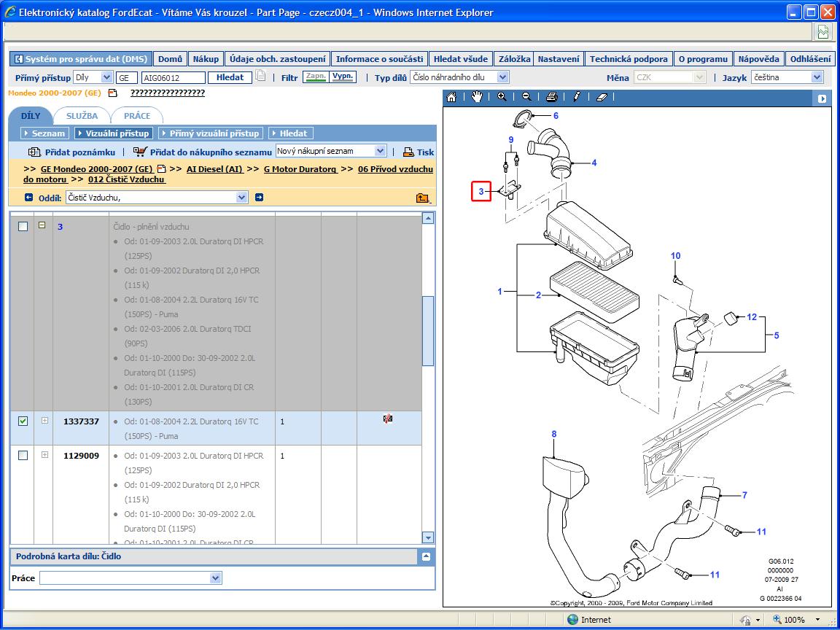840x630 pixels.
Task: Select the pan hand tool
Action: tap(477, 97)
